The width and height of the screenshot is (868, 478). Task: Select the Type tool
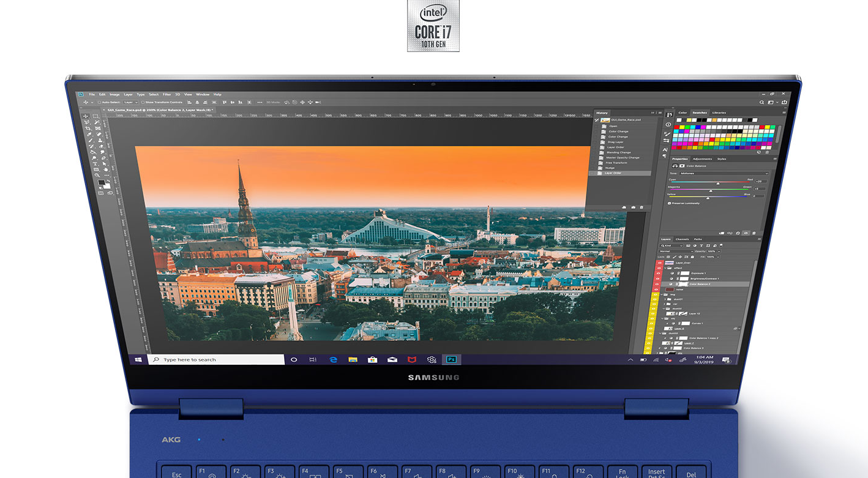[x=95, y=164]
